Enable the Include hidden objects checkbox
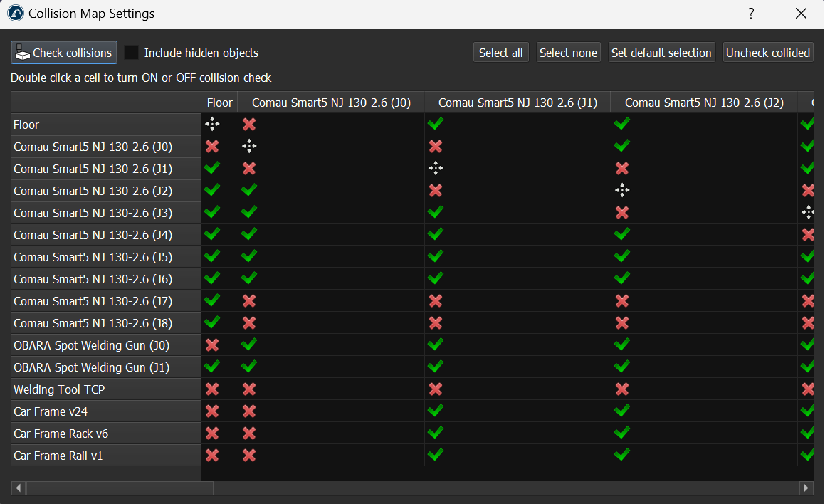This screenshot has width=825, height=504. tap(132, 53)
